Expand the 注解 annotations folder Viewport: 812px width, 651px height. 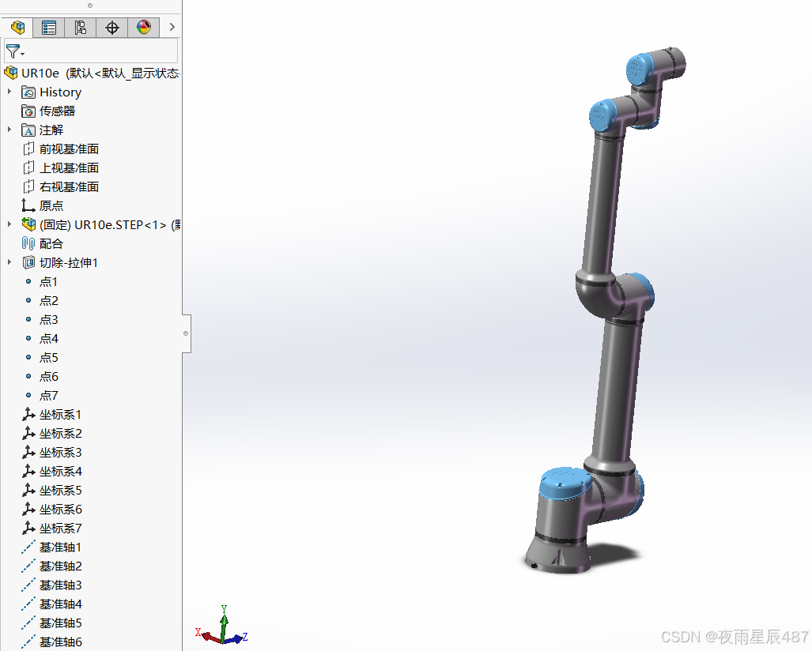(x=9, y=130)
